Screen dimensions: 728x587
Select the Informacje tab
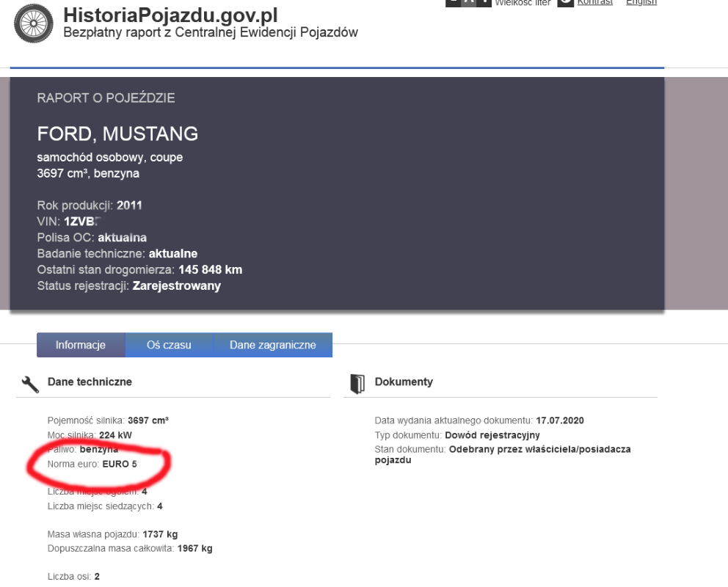click(x=81, y=345)
